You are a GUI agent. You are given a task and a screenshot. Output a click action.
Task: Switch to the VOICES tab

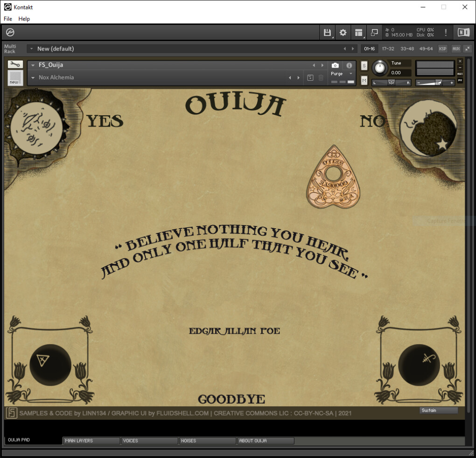[149, 441]
